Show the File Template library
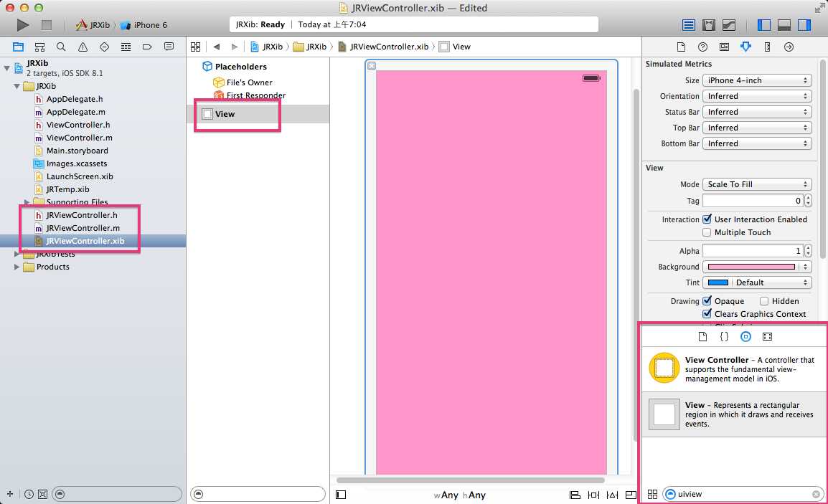828x504 pixels. pyautogui.click(x=702, y=337)
